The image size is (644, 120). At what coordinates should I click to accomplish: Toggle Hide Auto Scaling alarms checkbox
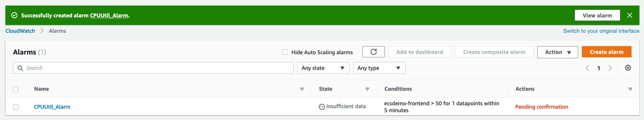tap(285, 52)
